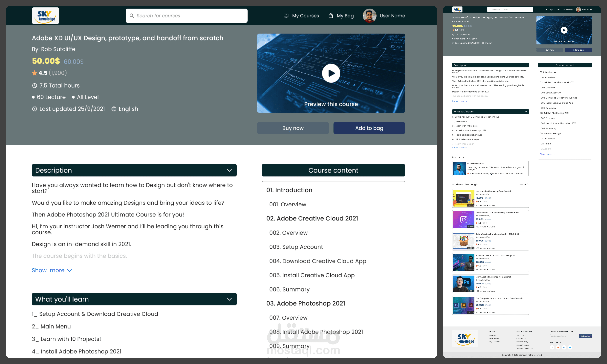Click the globe language icon beside English
The width and height of the screenshot is (607, 364).
point(114,109)
